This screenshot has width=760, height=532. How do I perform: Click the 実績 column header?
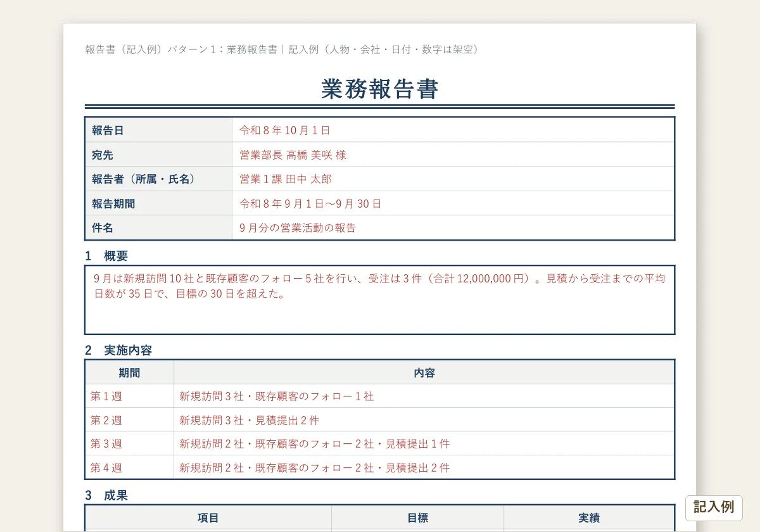tap(589, 518)
